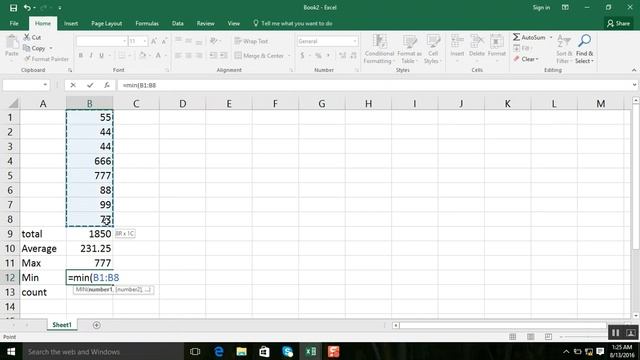This screenshot has width=640, height=360.
Task: Switch to Normal view in status bar
Action: point(513,337)
